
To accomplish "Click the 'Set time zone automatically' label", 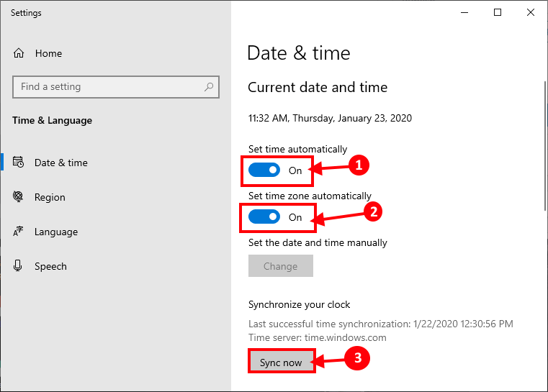I will 310,196.
